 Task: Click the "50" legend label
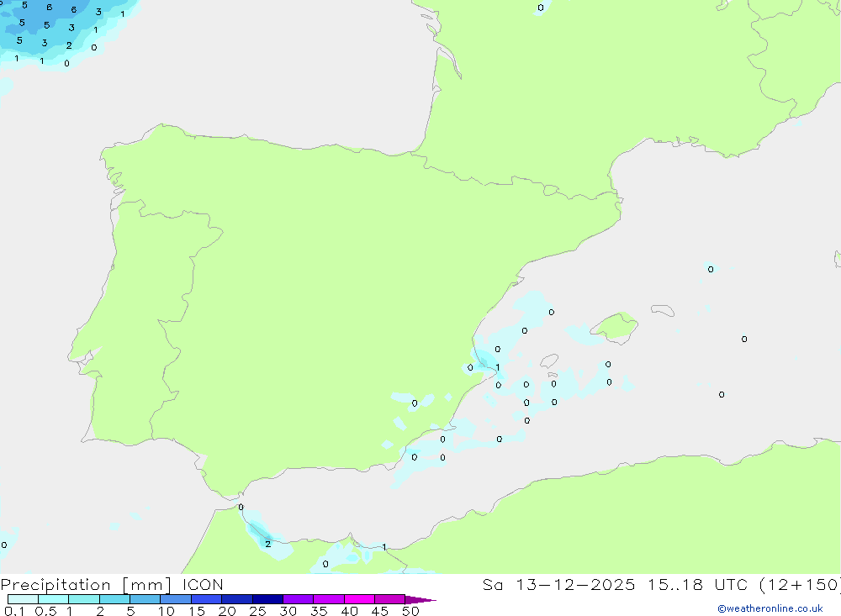(410, 611)
